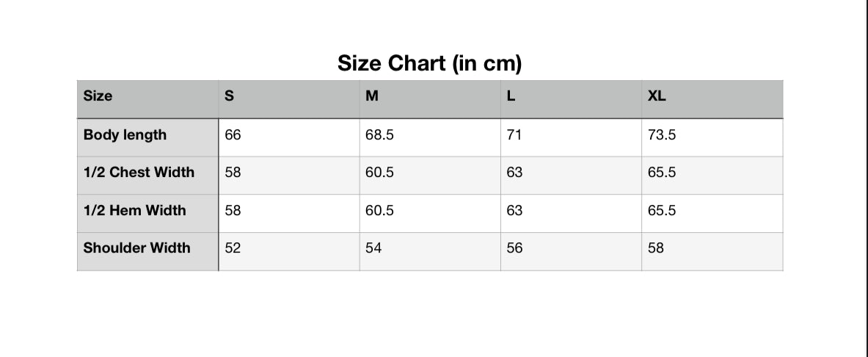Select the Body length M value 68.5
The width and height of the screenshot is (868, 357).
pyautogui.click(x=430, y=137)
